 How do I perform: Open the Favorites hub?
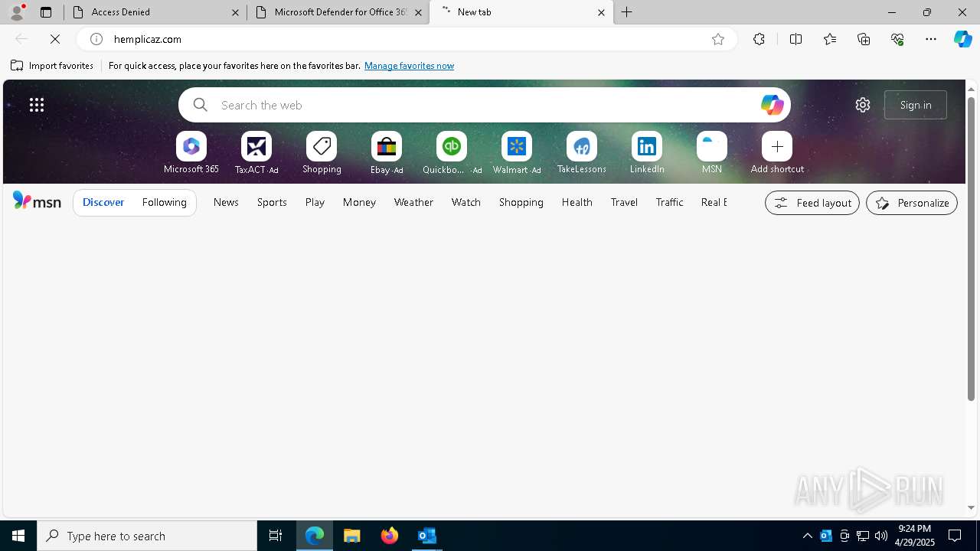pos(830,39)
